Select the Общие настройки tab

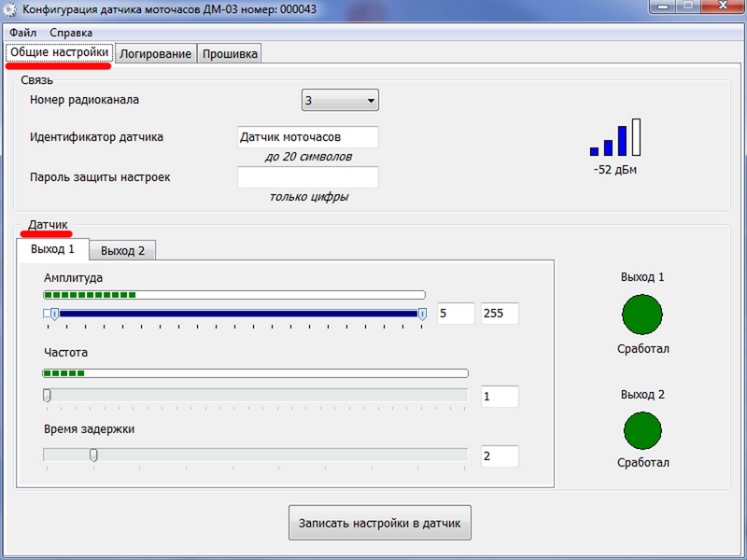pos(60,52)
